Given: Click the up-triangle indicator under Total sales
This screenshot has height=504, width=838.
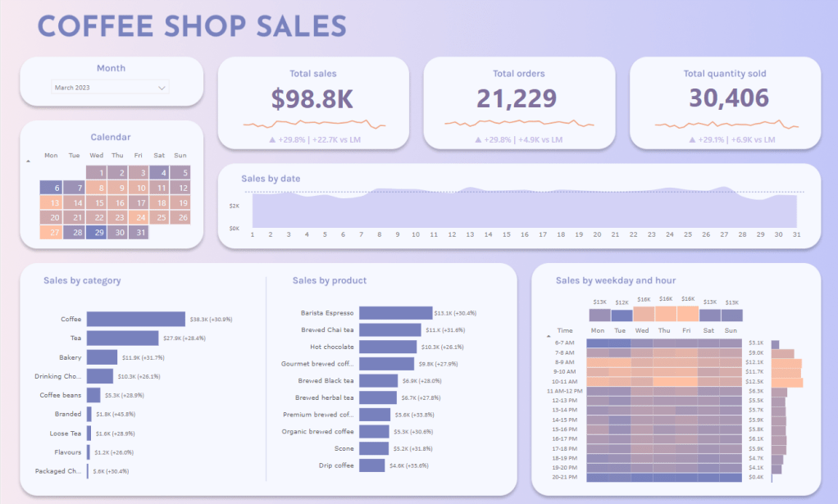Looking at the screenshot, I should tap(272, 140).
